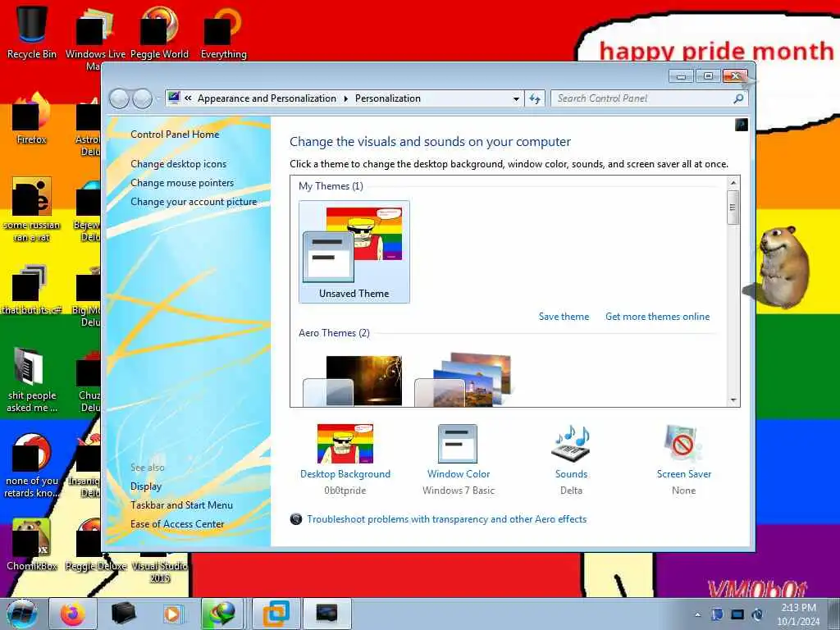Open the globe taskbar icon
This screenshot has width=840, height=630.
(224, 614)
